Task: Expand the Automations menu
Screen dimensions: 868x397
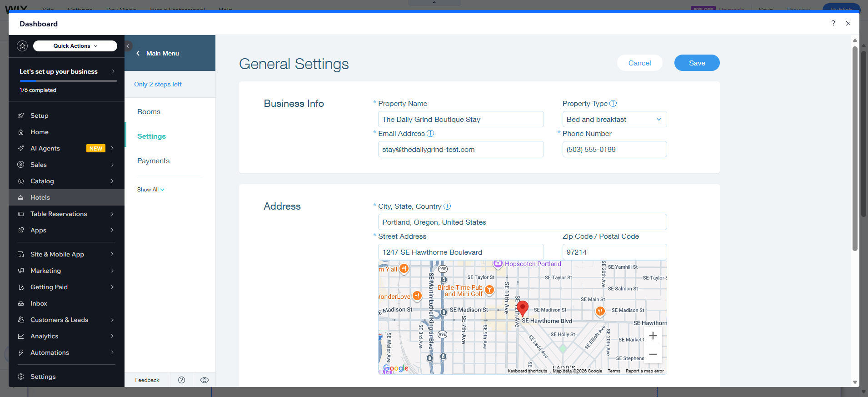Action: click(x=66, y=352)
